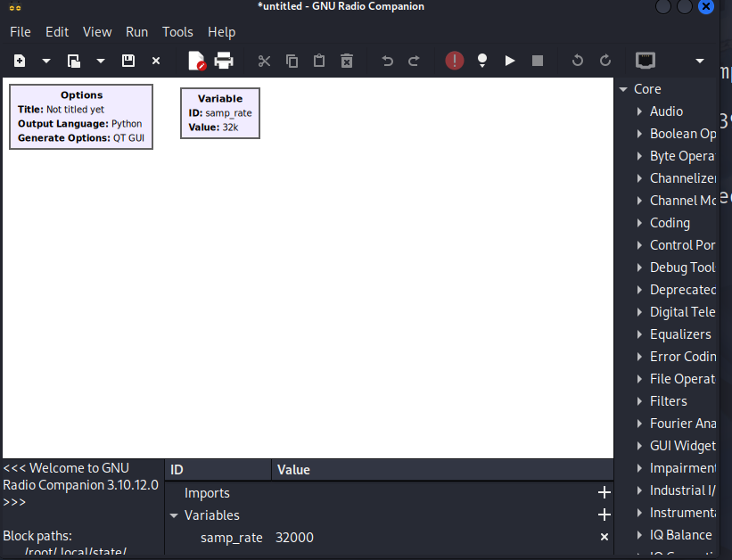Open the File menu
The height and width of the screenshot is (560, 732).
click(x=21, y=32)
